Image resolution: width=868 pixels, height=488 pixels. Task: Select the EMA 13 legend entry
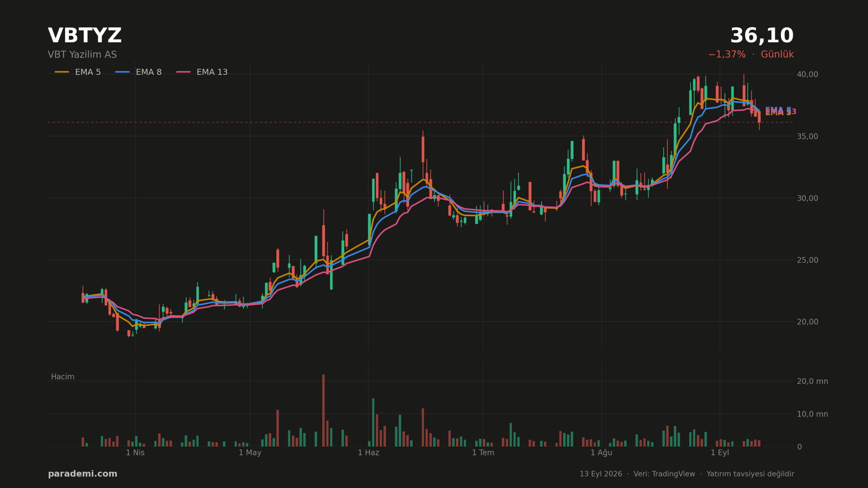202,72
